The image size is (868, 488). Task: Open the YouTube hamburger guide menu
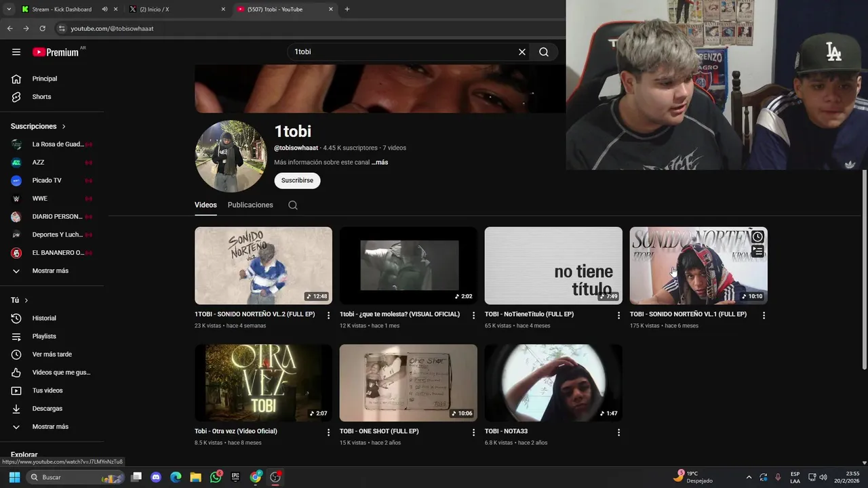[x=16, y=52]
